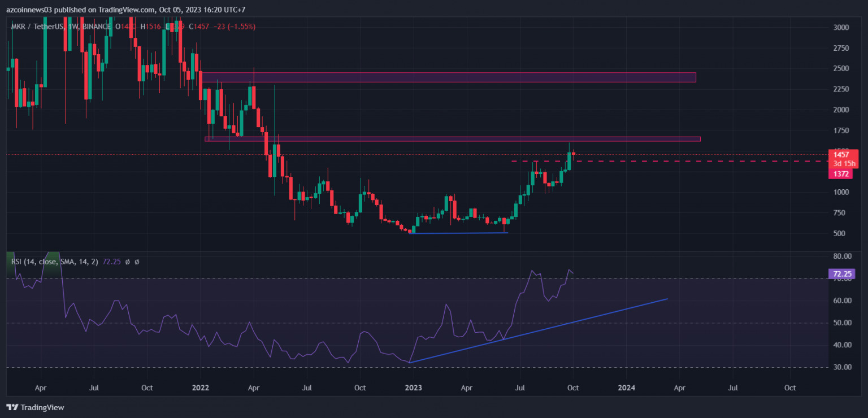
Task: Click the BINANCE exchange label
Action: [96, 27]
